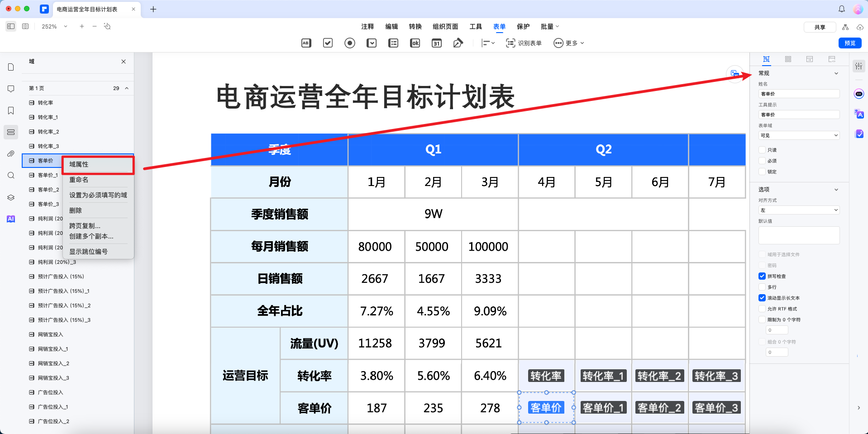Collapse the 第 1 页 field list
The image size is (868, 434).
127,88
